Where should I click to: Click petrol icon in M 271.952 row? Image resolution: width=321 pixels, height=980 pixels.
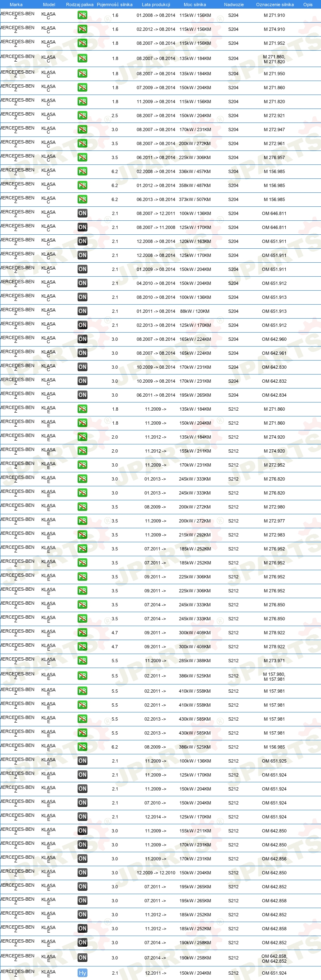click(x=83, y=43)
